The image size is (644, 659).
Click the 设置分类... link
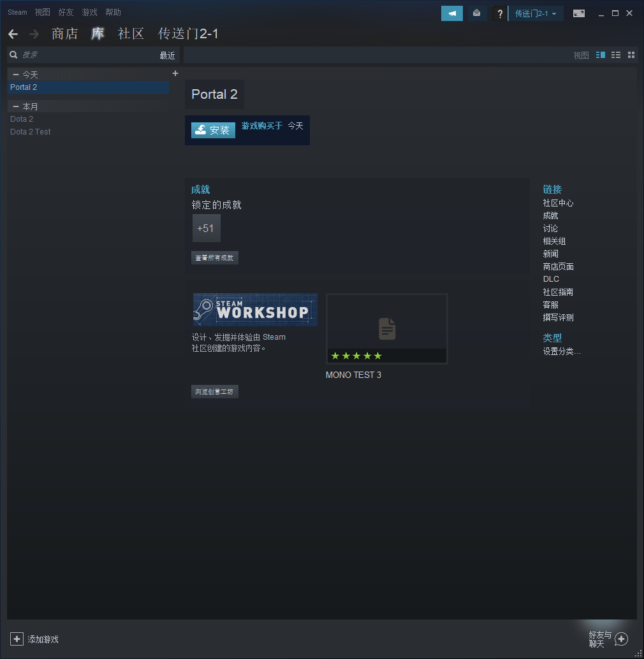coord(562,351)
